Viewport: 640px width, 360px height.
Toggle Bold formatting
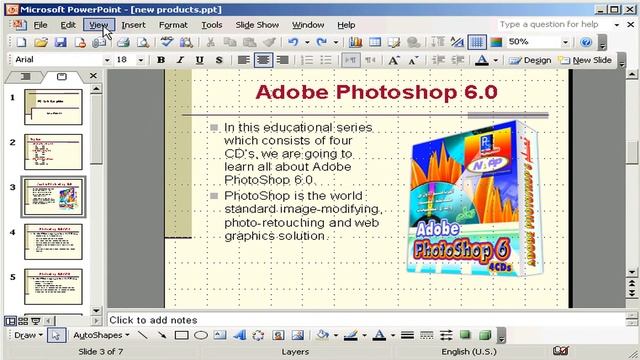161,60
